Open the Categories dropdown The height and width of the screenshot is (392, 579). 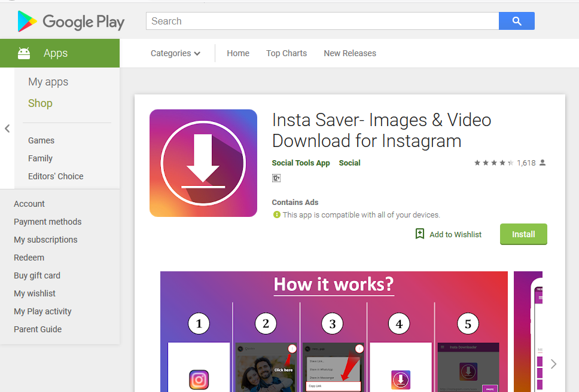(x=175, y=53)
